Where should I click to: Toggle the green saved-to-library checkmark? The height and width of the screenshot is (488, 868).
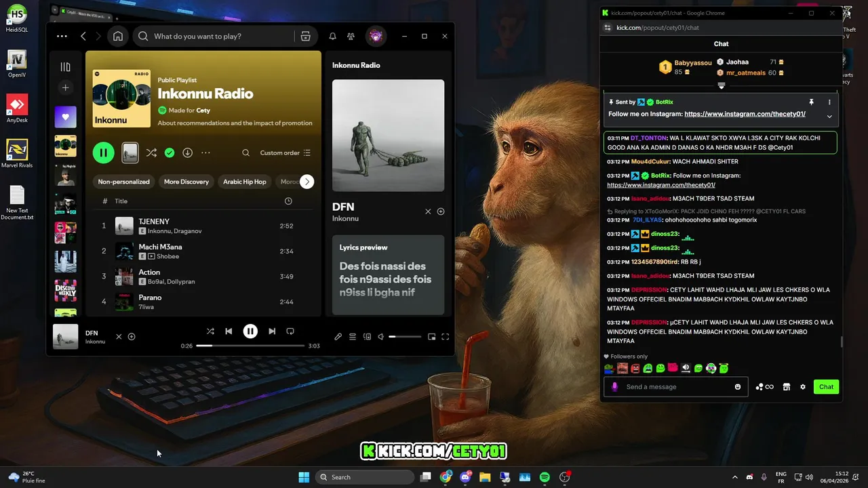[170, 152]
